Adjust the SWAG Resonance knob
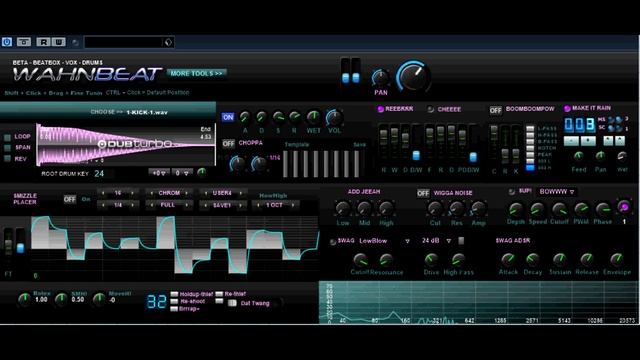 pyautogui.click(x=386, y=260)
